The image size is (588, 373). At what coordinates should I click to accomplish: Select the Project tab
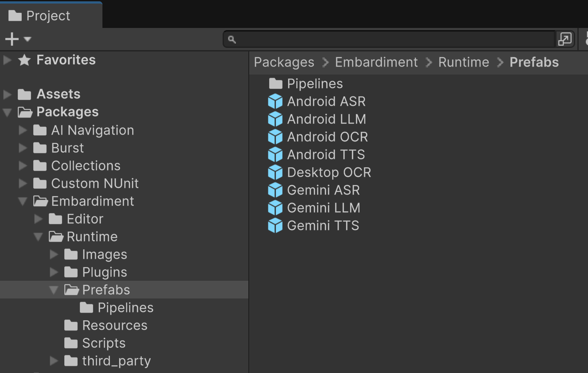(51, 16)
